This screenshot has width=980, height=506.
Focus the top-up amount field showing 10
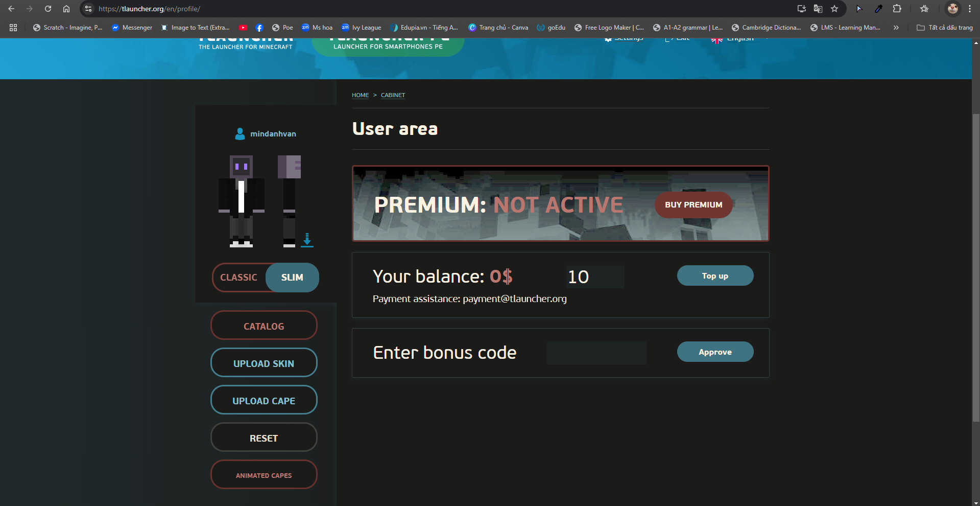click(595, 277)
